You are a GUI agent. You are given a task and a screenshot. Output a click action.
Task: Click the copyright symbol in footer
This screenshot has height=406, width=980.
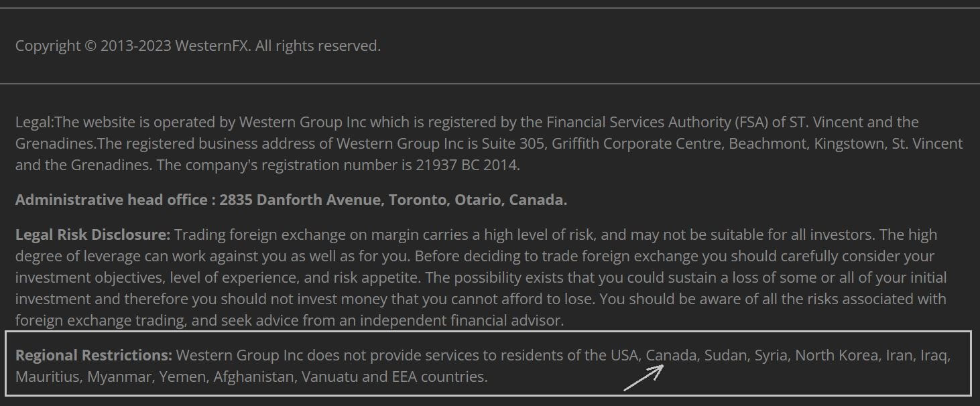click(90, 46)
